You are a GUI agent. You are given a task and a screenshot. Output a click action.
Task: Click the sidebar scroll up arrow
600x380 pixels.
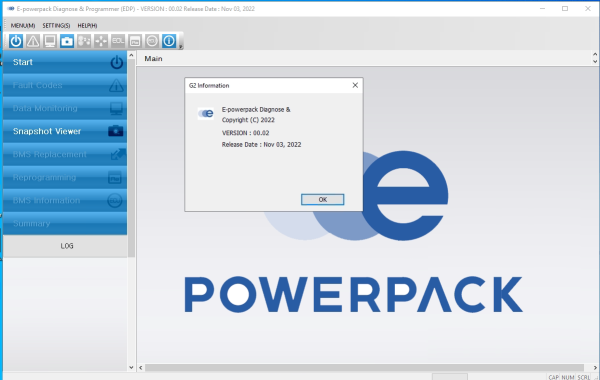click(131, 55)
